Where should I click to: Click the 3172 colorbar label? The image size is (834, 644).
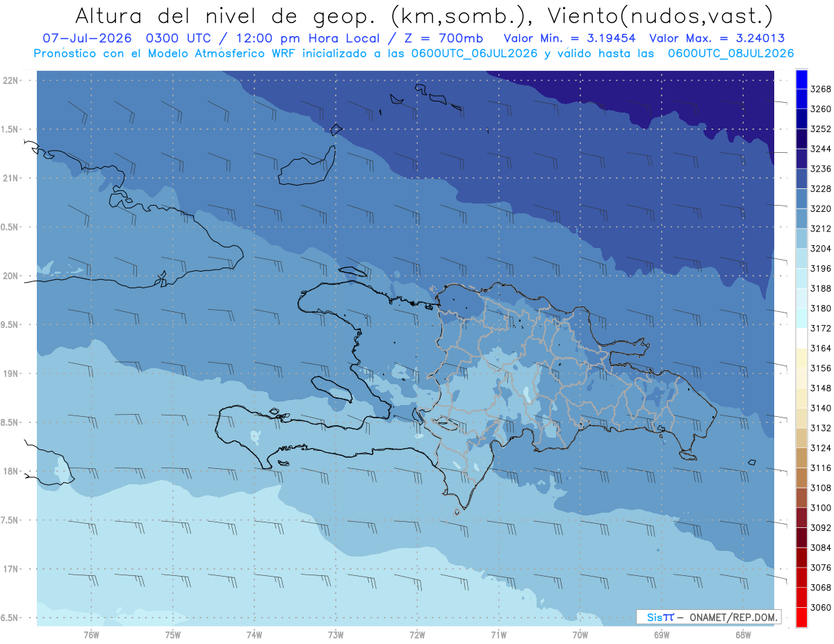(821, 328)
